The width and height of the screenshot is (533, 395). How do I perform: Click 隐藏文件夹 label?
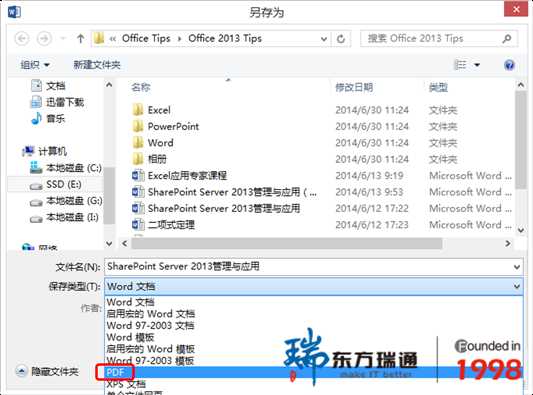[55, 372]
